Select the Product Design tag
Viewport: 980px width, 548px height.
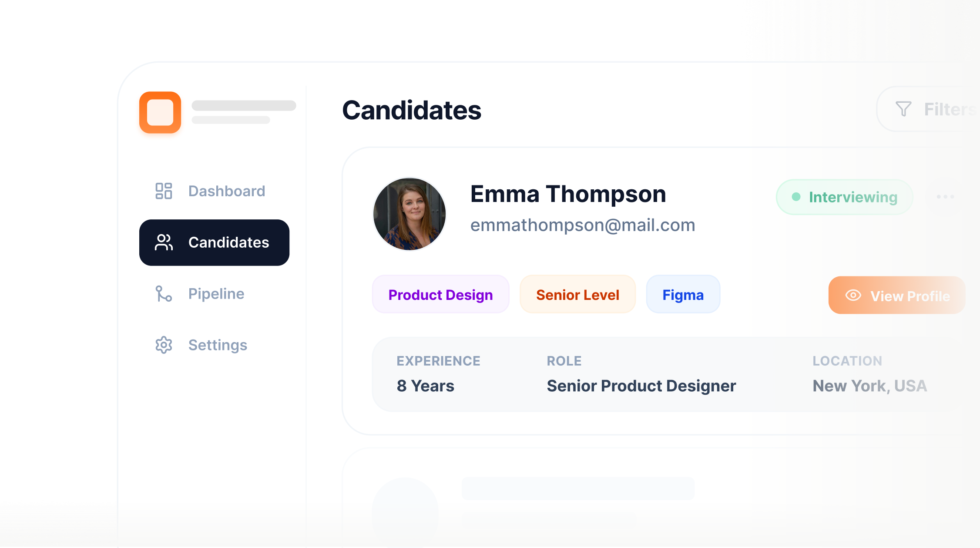click(440, 295)
